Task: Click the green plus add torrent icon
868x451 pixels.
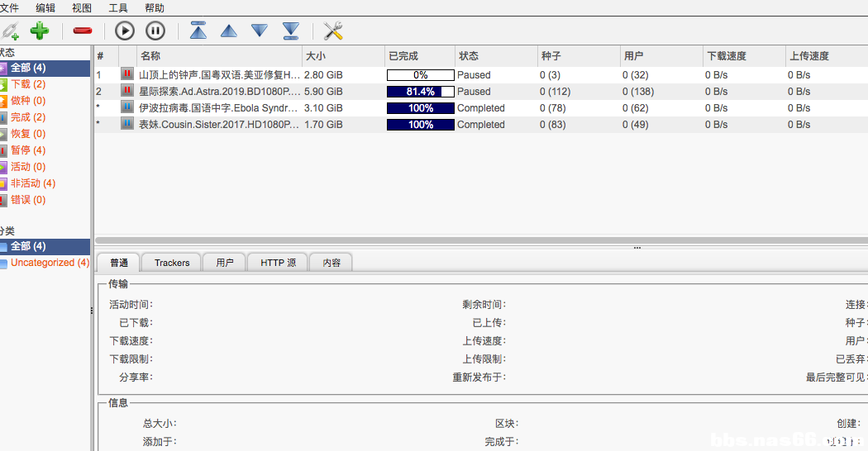Action: pos(40,31)
